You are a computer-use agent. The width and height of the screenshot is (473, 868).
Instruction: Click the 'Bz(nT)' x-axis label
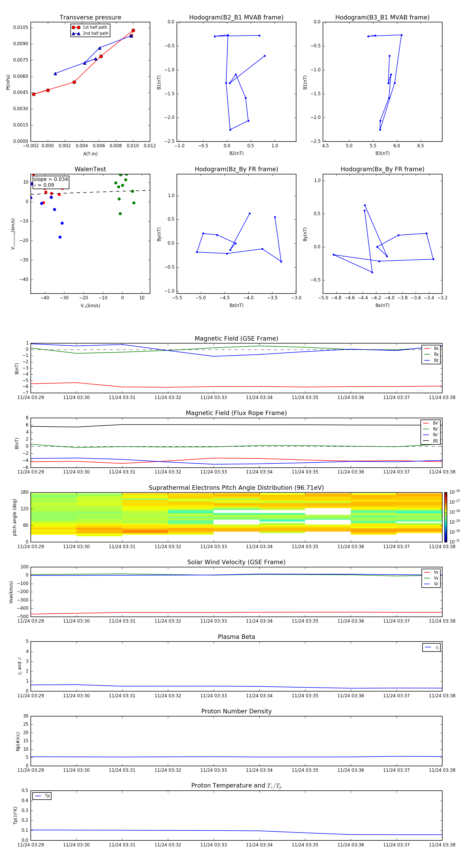[x=236, y=305]
